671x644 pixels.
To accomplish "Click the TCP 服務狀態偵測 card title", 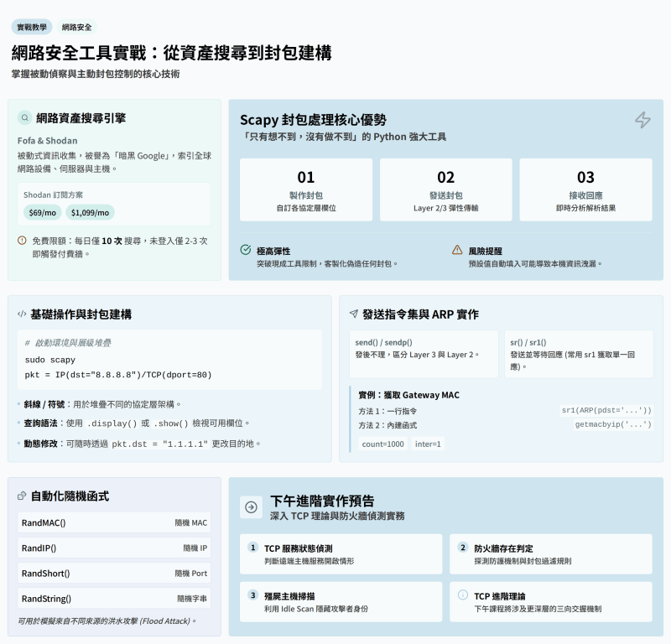I will coord(299,548).
